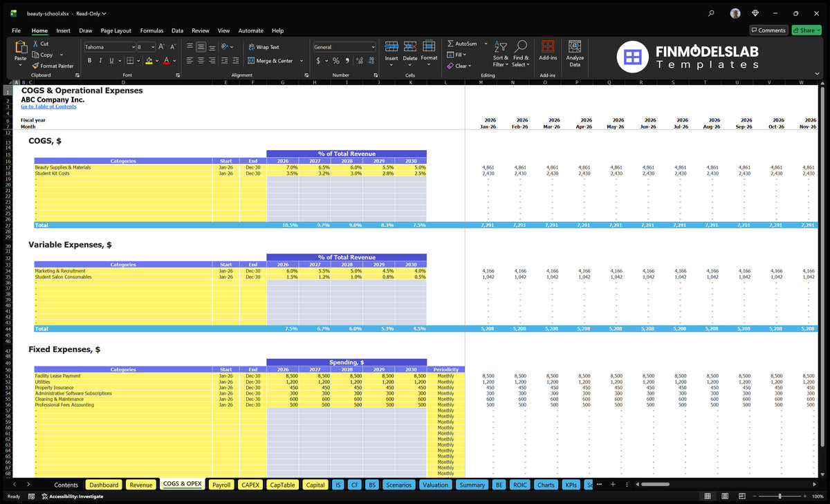Viewport: 830px width, 504px height.
Task: Open the Comments pane
Action: pos(768,30)
